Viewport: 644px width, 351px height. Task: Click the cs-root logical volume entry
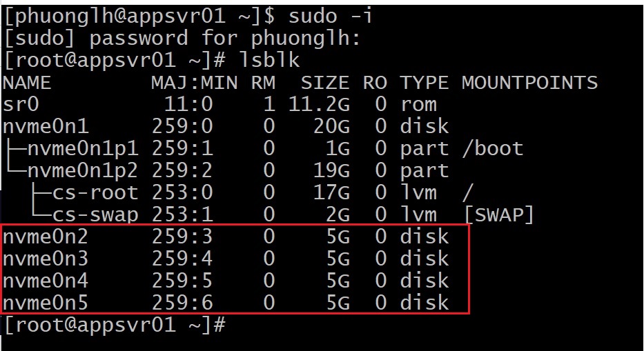pyautogui.click(x=95, y=192)
